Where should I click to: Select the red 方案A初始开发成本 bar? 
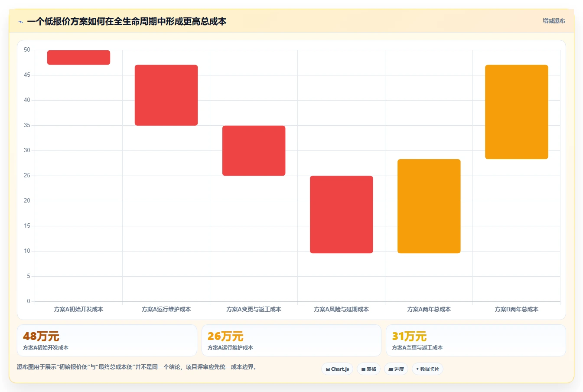pos(78,58)
